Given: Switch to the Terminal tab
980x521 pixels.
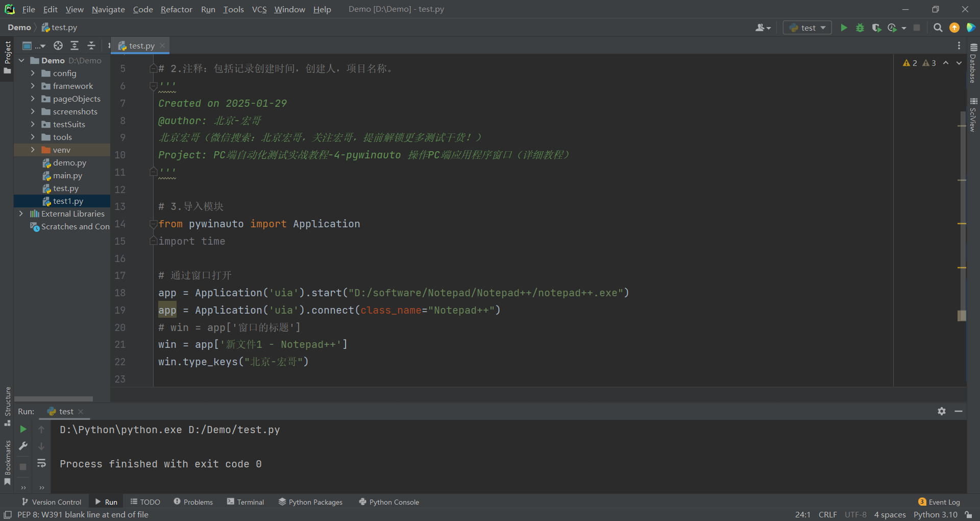Looking at the screenshot, I should [246, 502].
